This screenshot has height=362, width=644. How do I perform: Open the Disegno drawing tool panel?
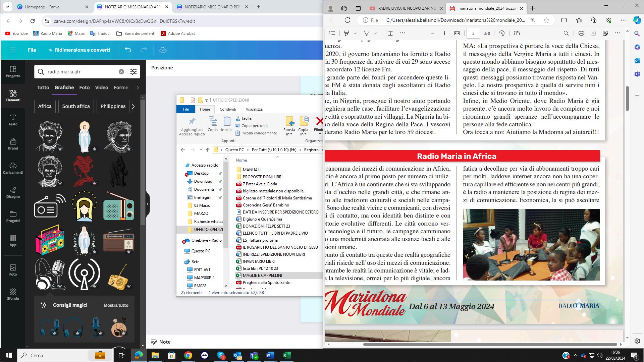pyautogui.click(x=13, y=192)
